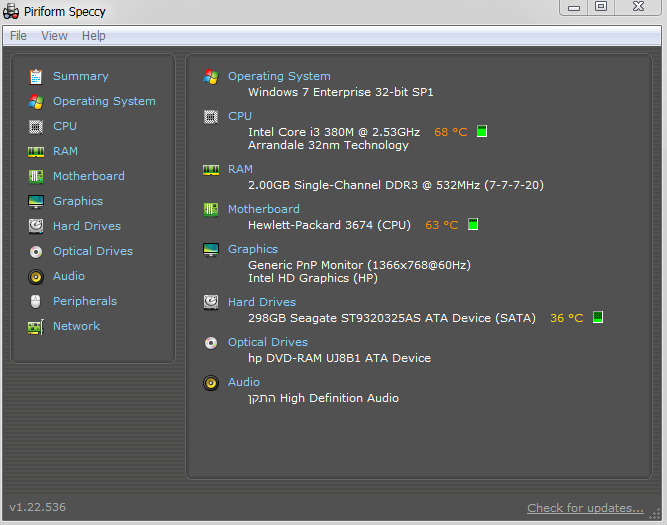667x525 pixels.
Task: Select Graphics in the sidebar list
Action: [x=78, y=201]
